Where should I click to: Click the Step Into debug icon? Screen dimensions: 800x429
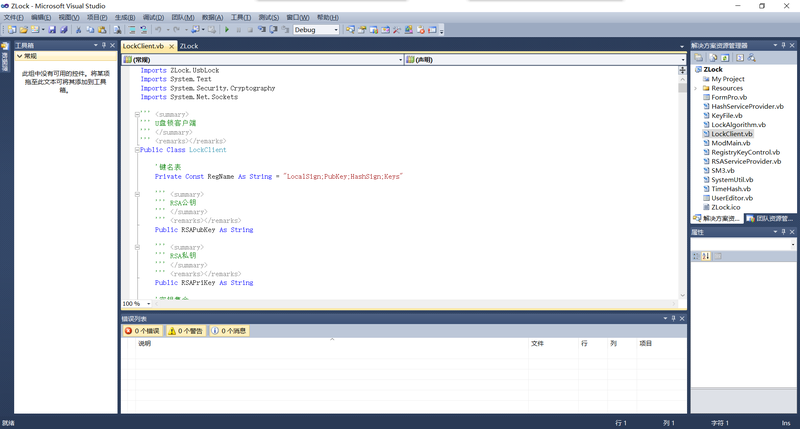262,30
